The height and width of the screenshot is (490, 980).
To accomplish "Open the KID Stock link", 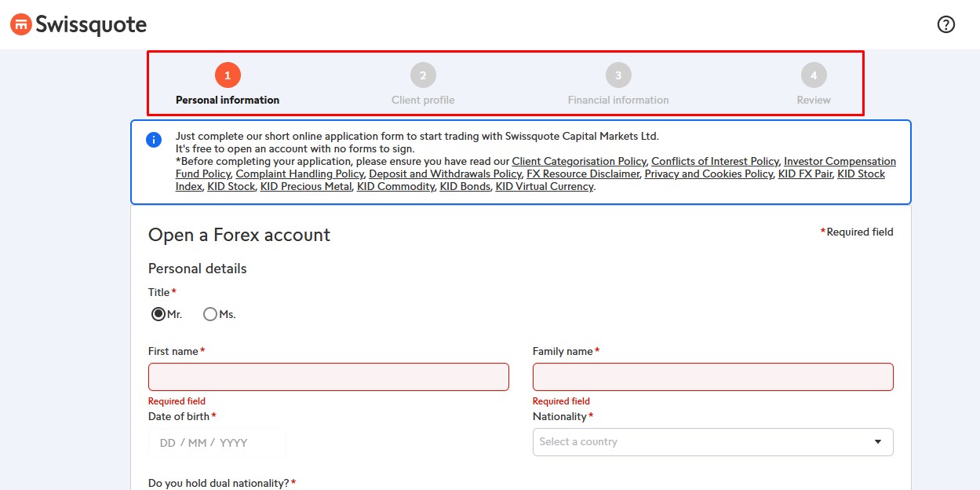I will 231,187.
